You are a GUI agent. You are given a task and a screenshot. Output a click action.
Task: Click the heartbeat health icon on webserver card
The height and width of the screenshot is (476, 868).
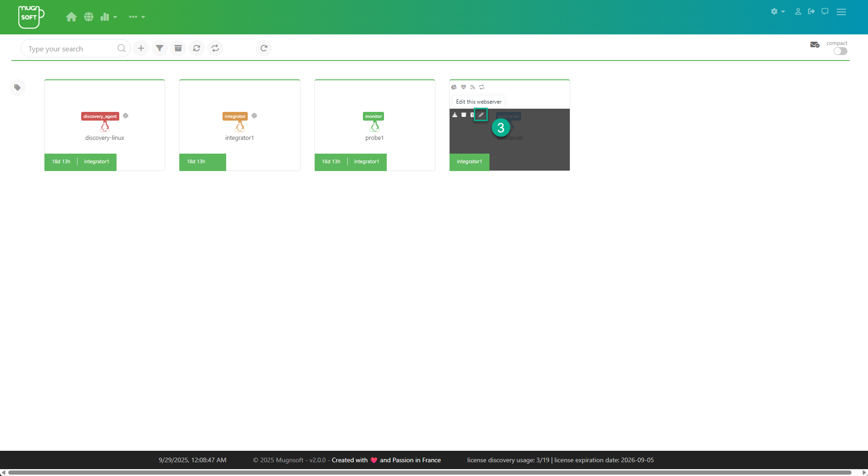[x=463, y=87]
